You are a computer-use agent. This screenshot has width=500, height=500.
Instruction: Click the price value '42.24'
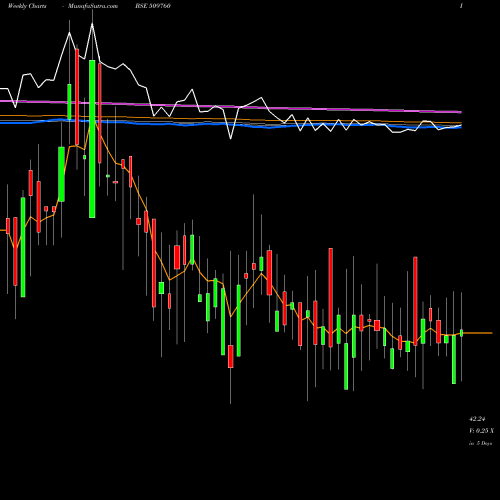(x=477, y=419)
